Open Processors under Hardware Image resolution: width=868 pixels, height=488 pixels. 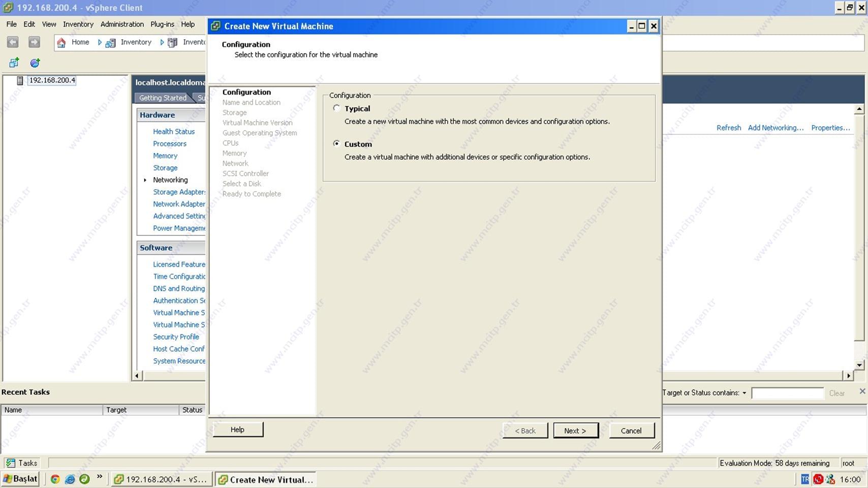[x=170, y=143]
